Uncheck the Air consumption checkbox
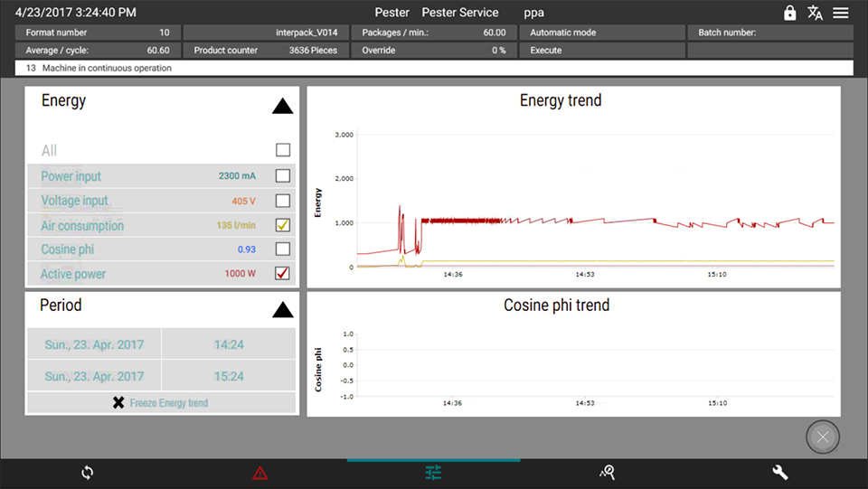This screenshot has height=489, width=868. (283, 225)
